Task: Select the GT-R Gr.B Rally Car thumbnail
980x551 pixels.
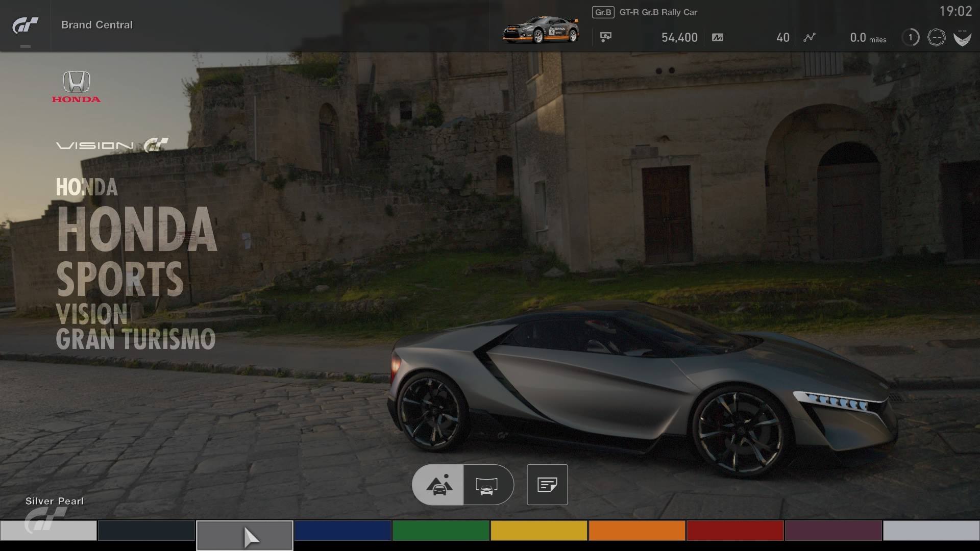Action: (x=541, y=29)
